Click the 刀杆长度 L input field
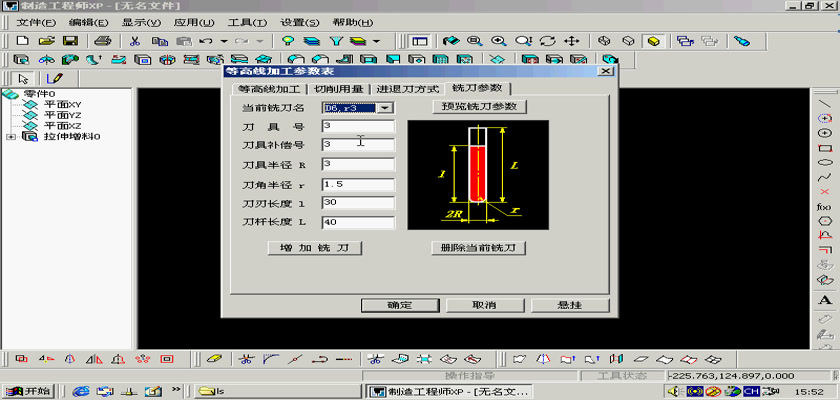Viewport: 840px width, 400px height. click(358, 222)
